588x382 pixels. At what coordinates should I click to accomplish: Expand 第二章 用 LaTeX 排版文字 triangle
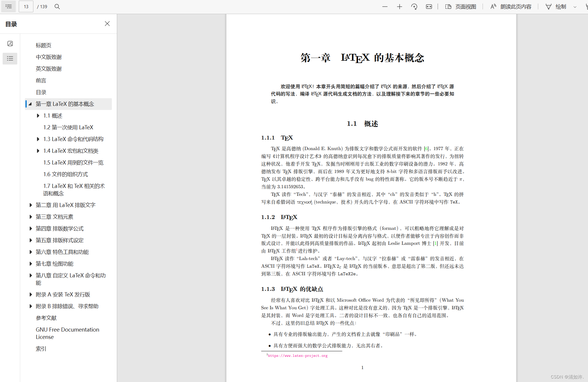[30, 205]
